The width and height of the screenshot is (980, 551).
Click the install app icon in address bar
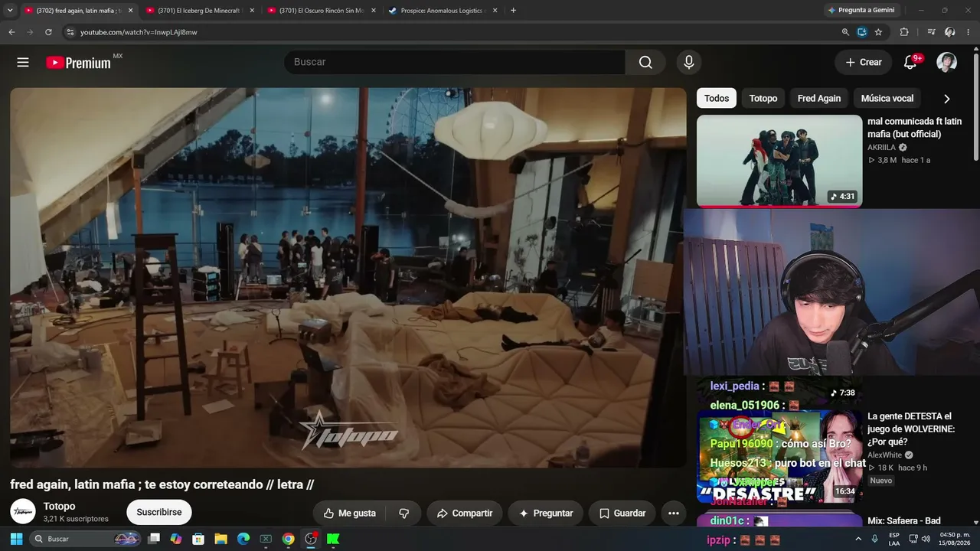(862, 32)
